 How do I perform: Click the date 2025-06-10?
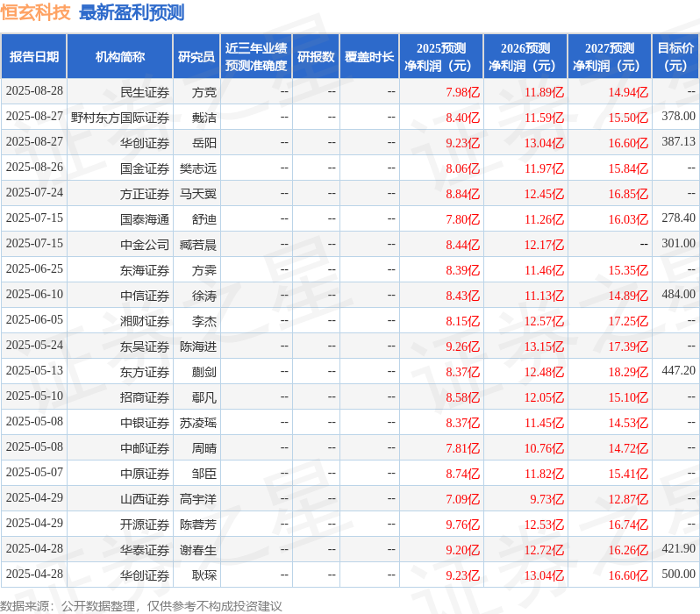(x=34, y=294)
